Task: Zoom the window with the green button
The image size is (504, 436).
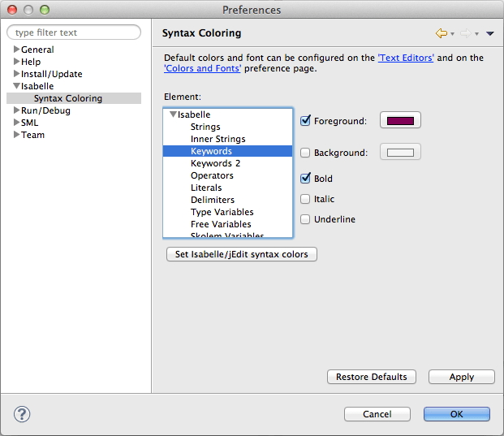Action: [45, 10]
